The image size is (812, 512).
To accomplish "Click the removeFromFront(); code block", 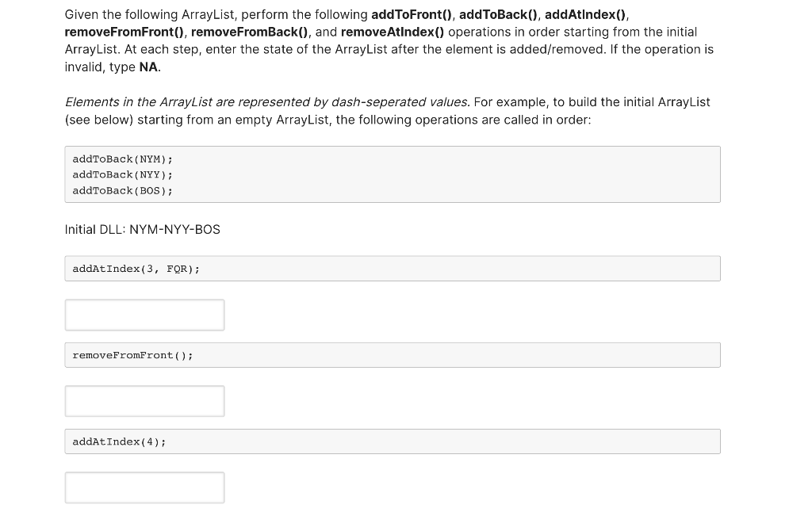I will pyautogui.click(x=393, y=355).
